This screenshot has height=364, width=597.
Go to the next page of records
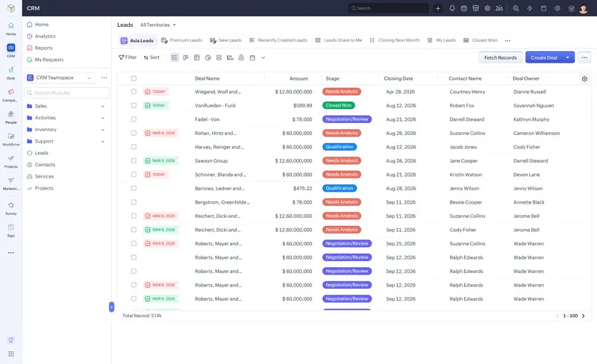click(583, 316)
